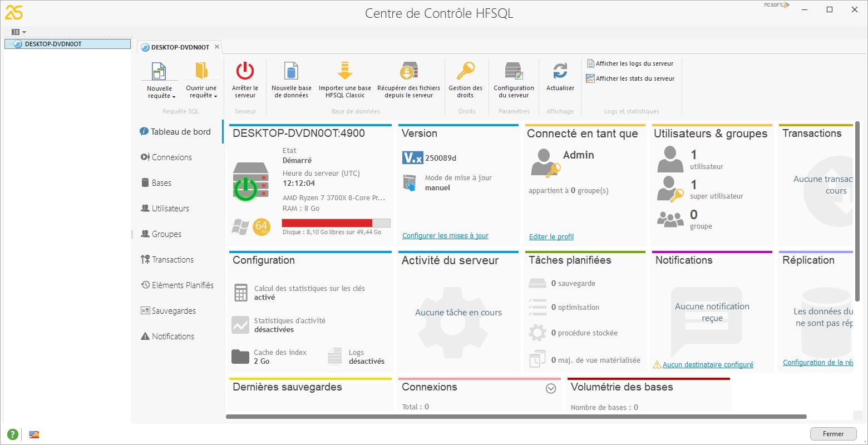Click the Admin user key icon

click(545, 163)
